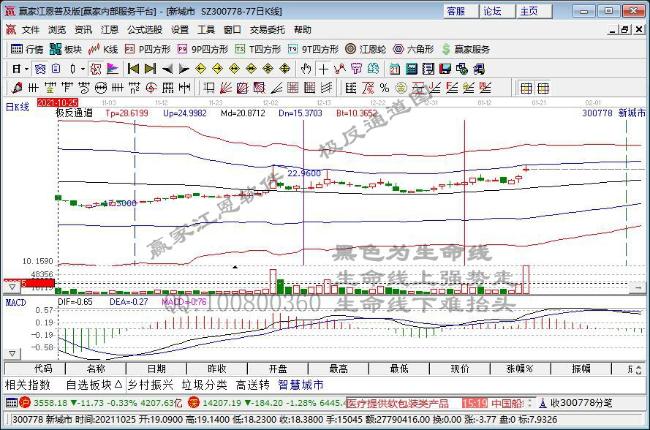The width and height of the screenshot is (650, 430).
Task: Open 赢家服务 with dollar icon
Action: tap(466, 49)
